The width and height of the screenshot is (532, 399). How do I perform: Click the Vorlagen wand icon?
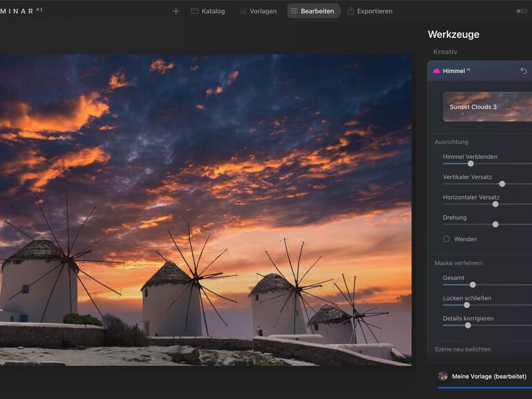click(x=243, y=11)
